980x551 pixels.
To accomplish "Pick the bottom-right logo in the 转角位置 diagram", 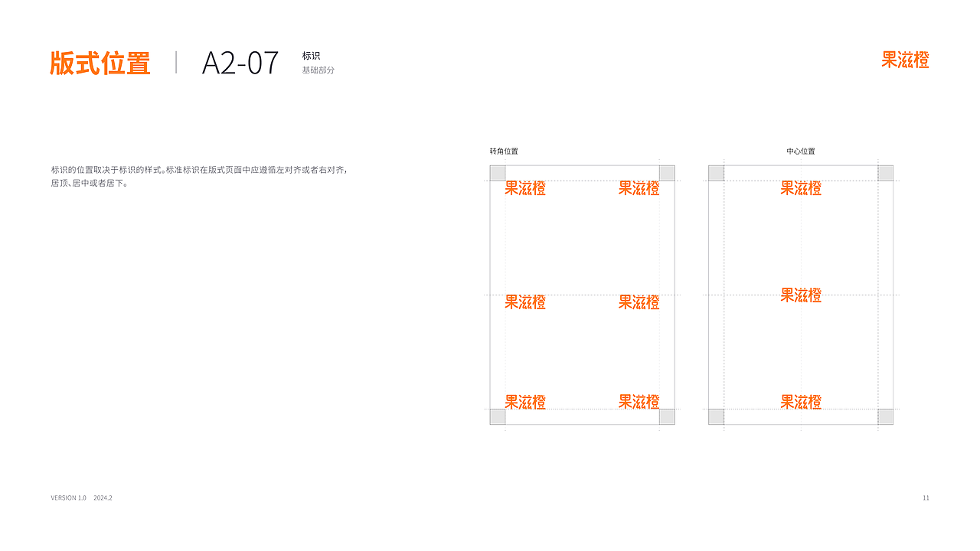I will (x=639, y=402).
